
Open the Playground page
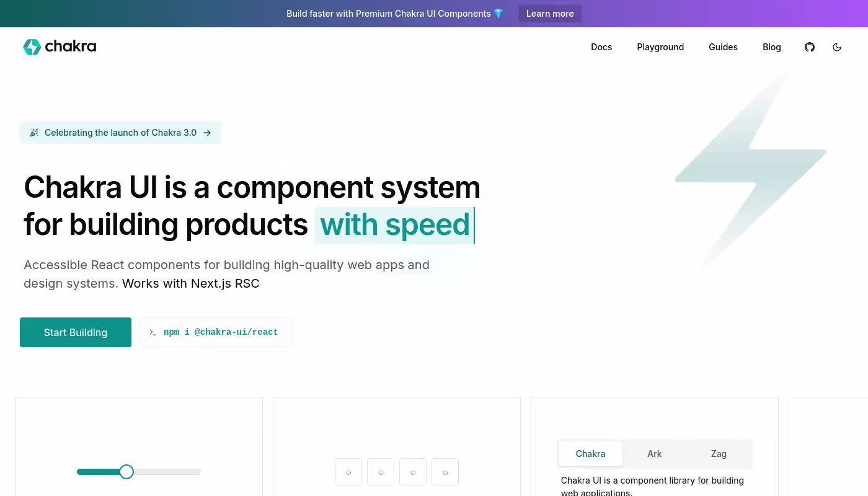pos(660,47)
